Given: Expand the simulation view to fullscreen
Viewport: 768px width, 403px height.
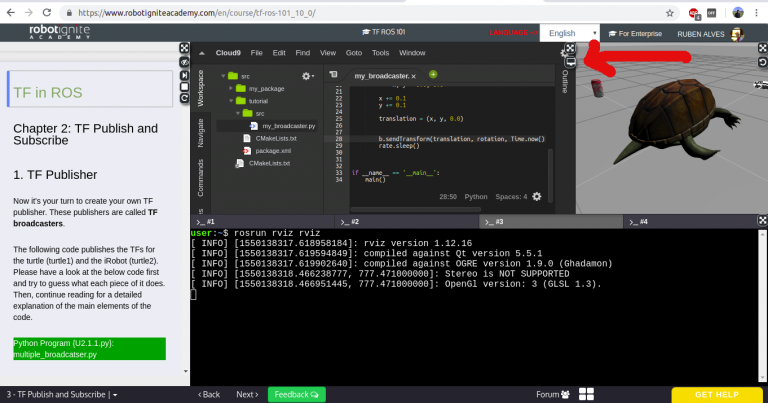Looking at the screenshot, I should pyautogui.click(x=763, y=48).
